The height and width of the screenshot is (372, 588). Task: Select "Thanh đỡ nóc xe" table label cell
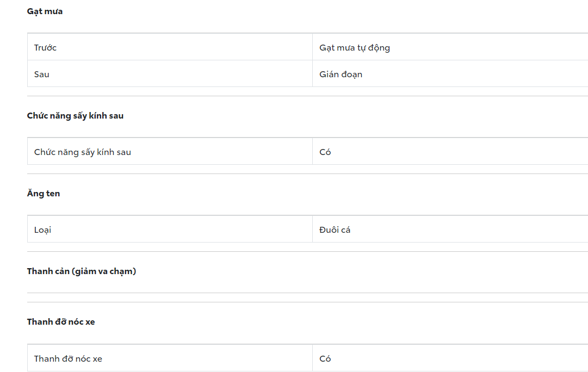[x=68, y=359]
